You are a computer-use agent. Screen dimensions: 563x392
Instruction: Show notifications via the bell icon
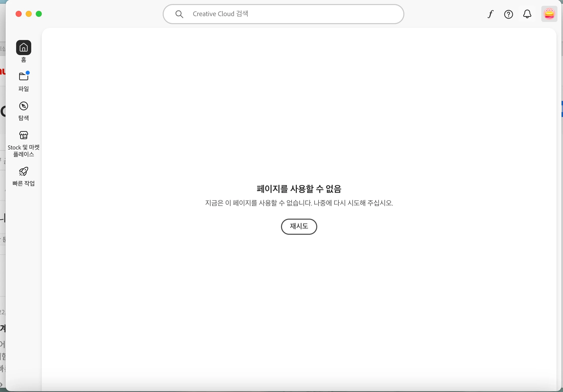[527, 14]
